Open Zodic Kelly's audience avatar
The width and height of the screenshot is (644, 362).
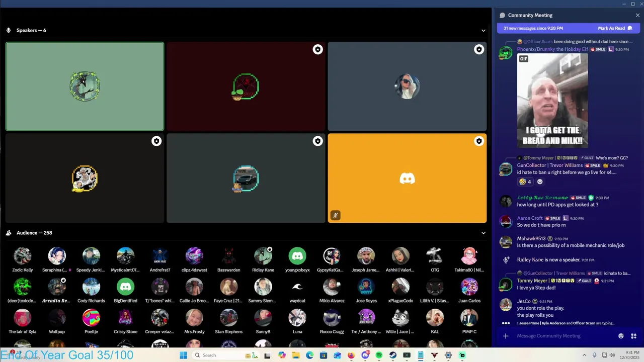click(23, 256)
